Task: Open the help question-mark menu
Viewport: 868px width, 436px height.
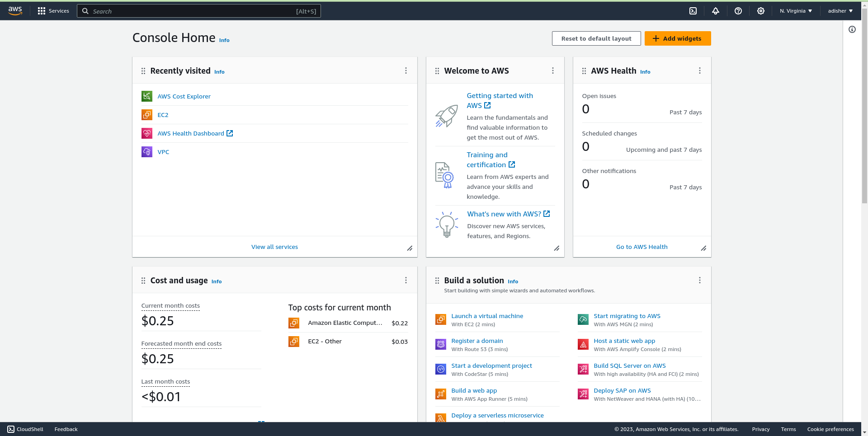Action: tap(738, 11)
